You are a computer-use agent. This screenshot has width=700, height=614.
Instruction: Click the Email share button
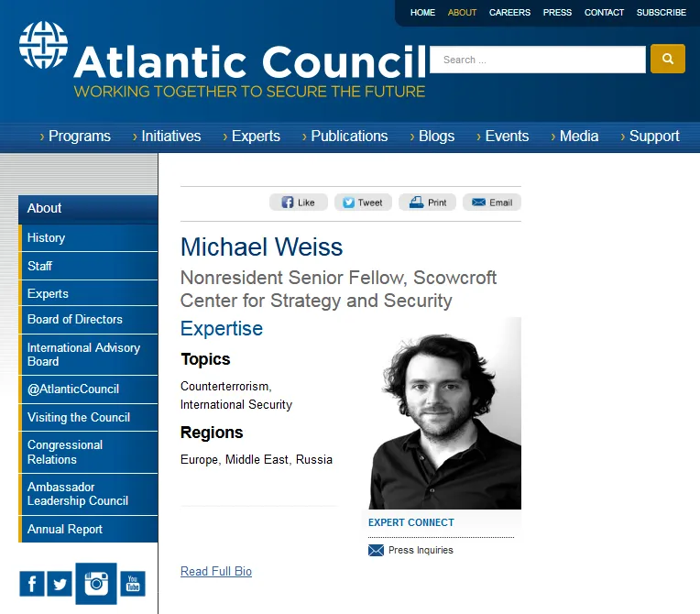(491, 203)
